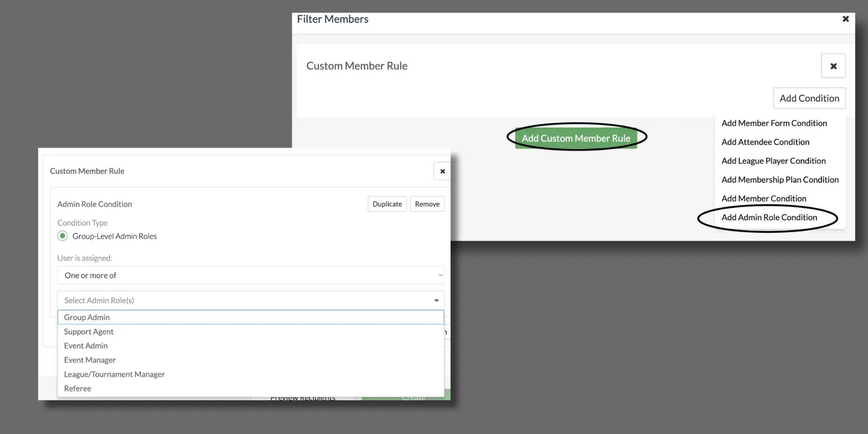Click the Add Condition dropdown button
Viewport: 868px width, 434px height.
tap(809, 99)
